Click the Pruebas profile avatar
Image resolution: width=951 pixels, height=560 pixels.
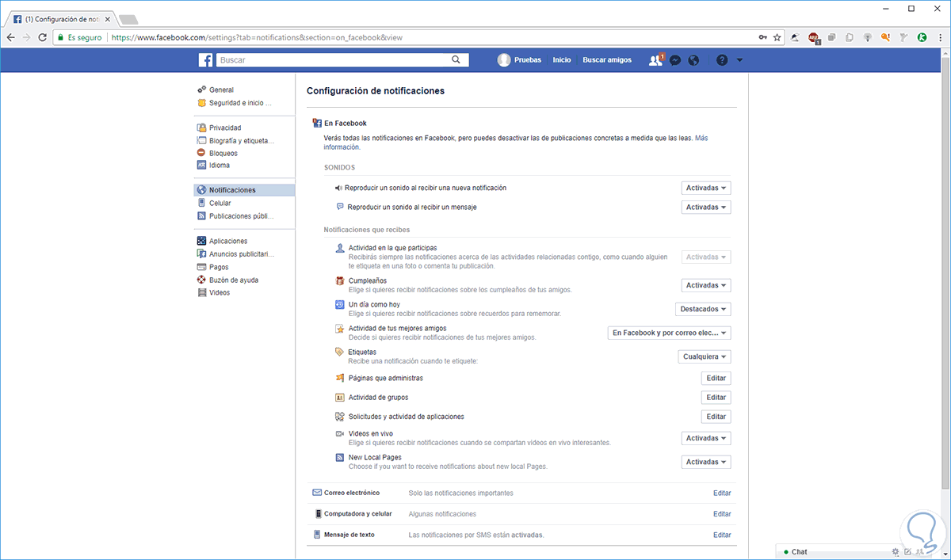pyautogui.click(x=504, y=60)
